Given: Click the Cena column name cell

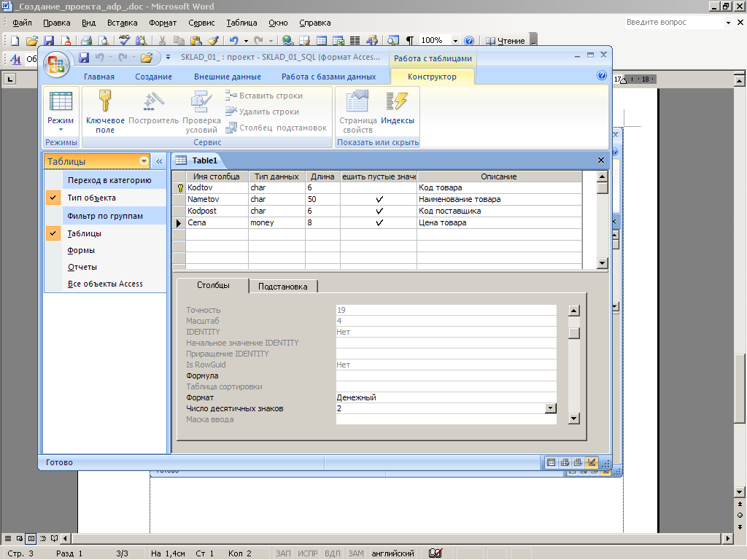Looking at the screenshot, I should pyautogui.click(x=217, y=222).
